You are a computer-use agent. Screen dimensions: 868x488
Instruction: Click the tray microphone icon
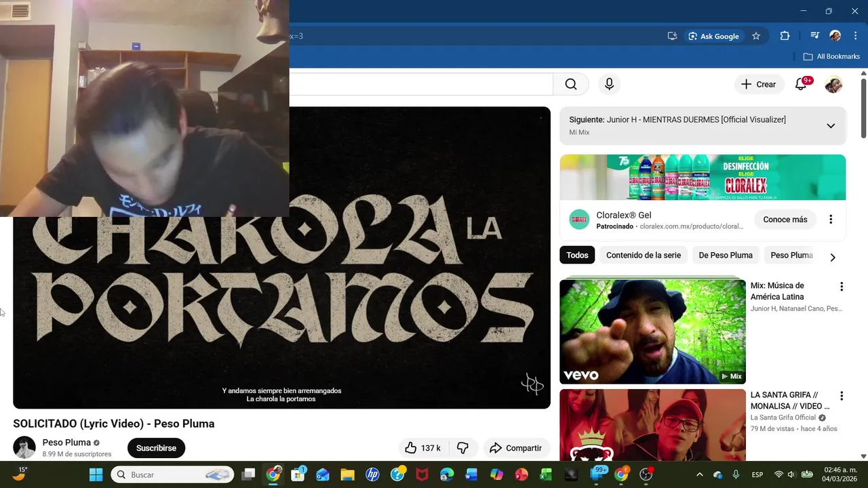tap(736, 474)
